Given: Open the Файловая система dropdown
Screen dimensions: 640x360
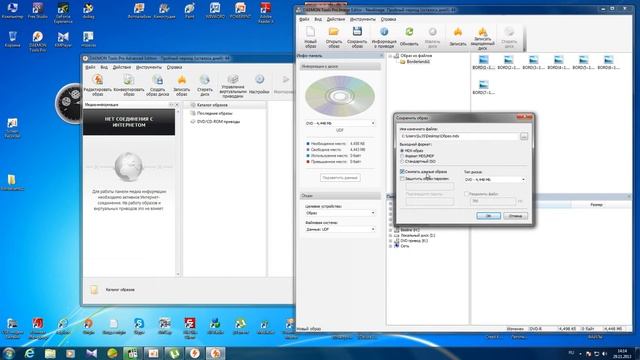Looking at the screenshot, I should 340,229.
